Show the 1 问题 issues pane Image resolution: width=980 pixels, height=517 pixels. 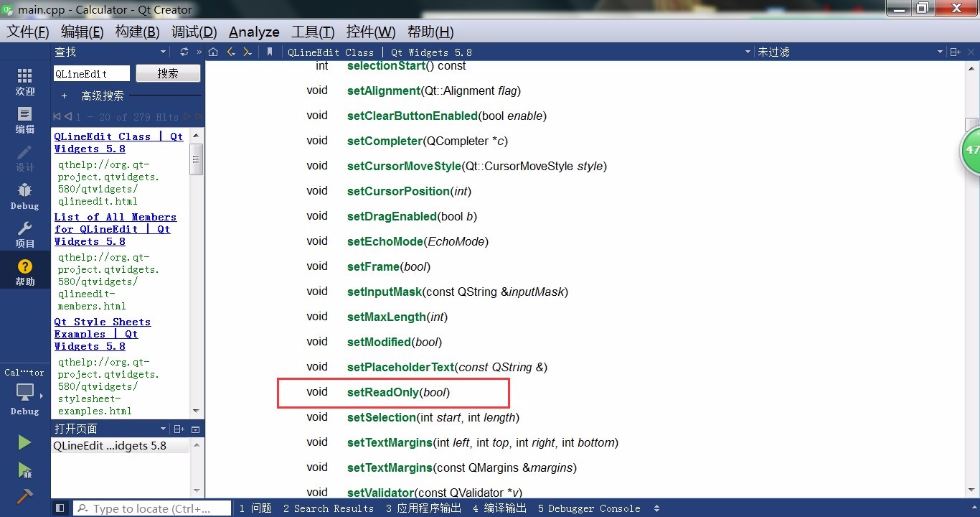click(x=255, y=508)
